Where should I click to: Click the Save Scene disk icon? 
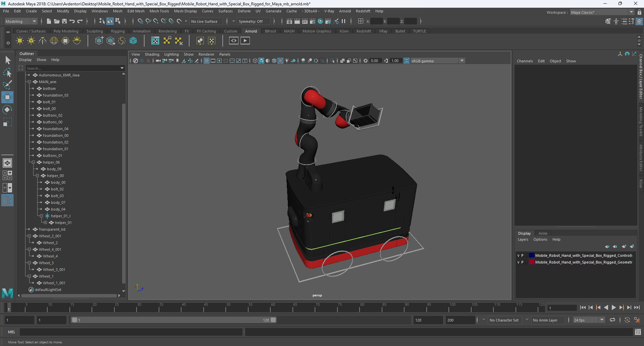[x=64, y=21]
